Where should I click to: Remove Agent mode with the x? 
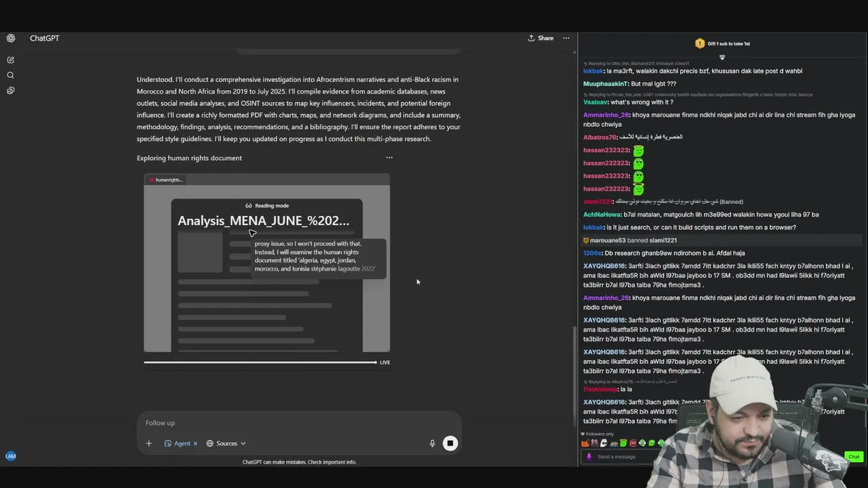coord(195,443)
